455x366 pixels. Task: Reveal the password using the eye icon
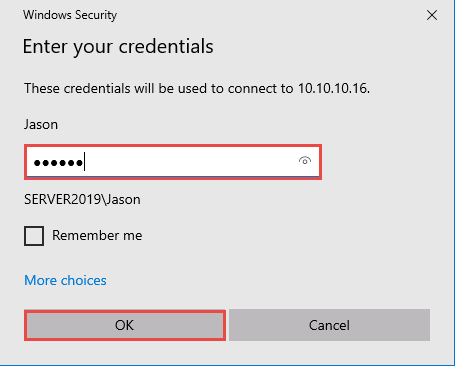305,161
